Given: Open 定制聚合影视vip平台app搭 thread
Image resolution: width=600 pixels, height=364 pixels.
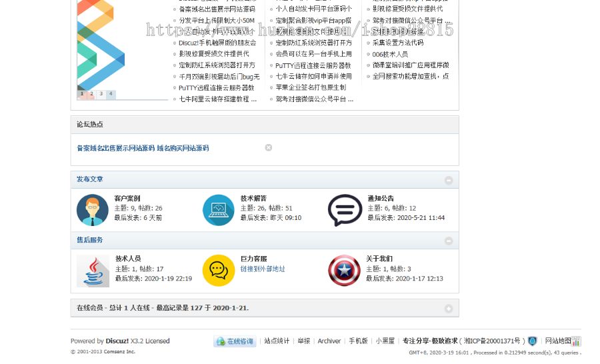Looking at the screenshot, I should click(x=313, y=20).
